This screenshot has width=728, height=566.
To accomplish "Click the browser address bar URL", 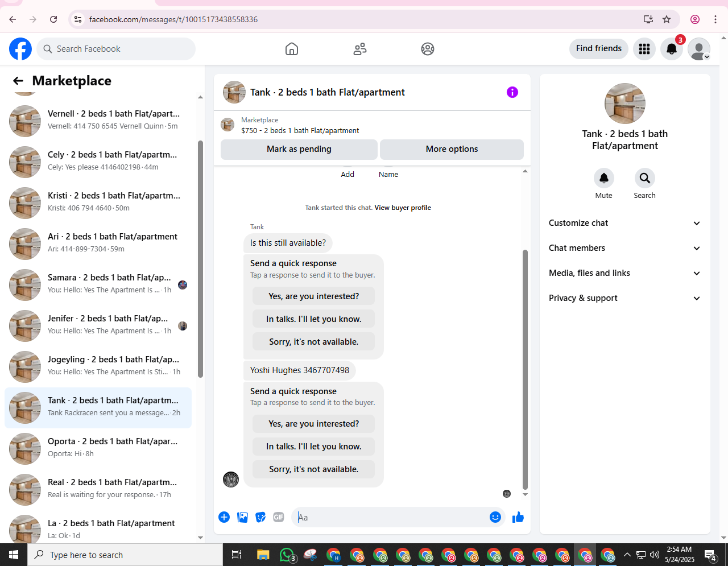I will click(x=173, y=19).
